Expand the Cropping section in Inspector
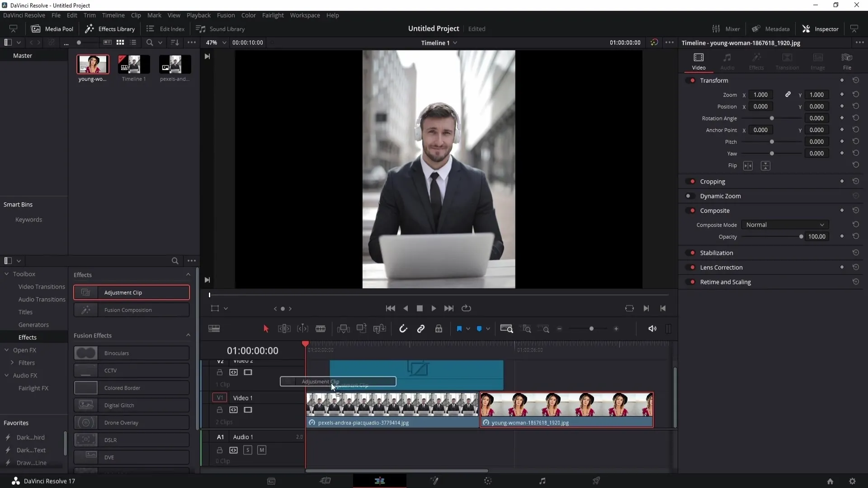The width and height of the screenshot is (868, 488). coord(713,181)
